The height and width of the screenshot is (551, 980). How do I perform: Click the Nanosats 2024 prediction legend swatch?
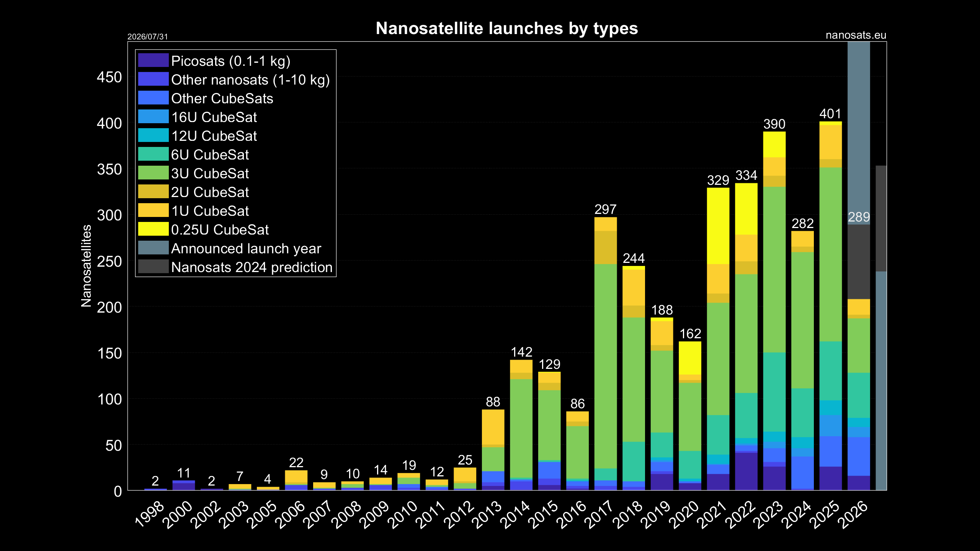[153, 267]
